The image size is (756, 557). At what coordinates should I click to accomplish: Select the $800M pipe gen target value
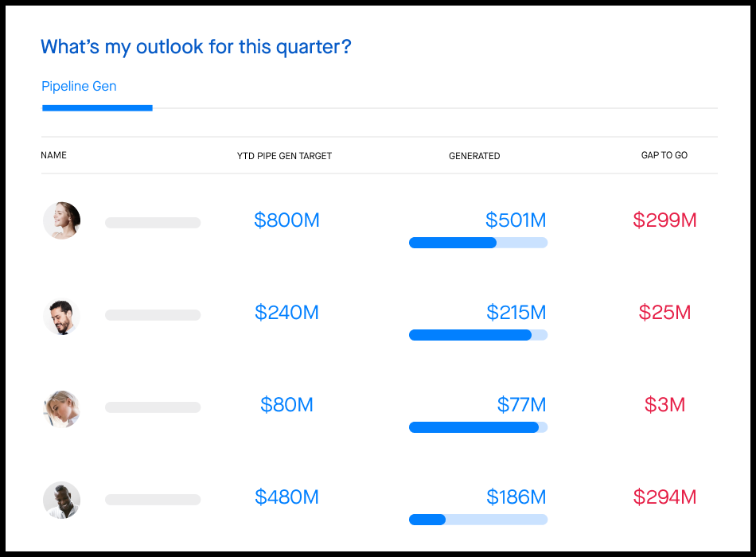pyautogui.click(x=286, y=220)
